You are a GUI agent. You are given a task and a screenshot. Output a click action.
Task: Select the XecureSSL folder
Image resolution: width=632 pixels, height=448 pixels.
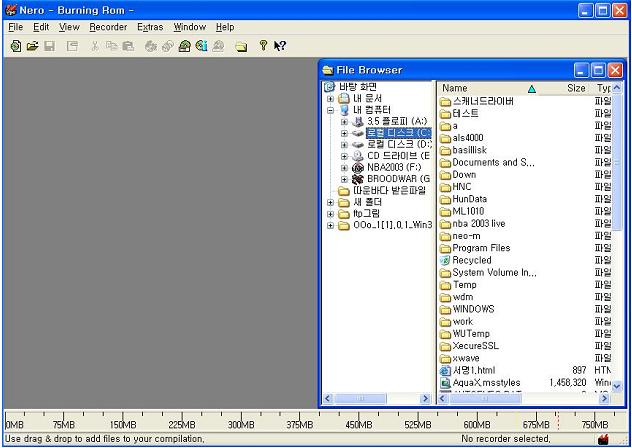click(475, 346)
